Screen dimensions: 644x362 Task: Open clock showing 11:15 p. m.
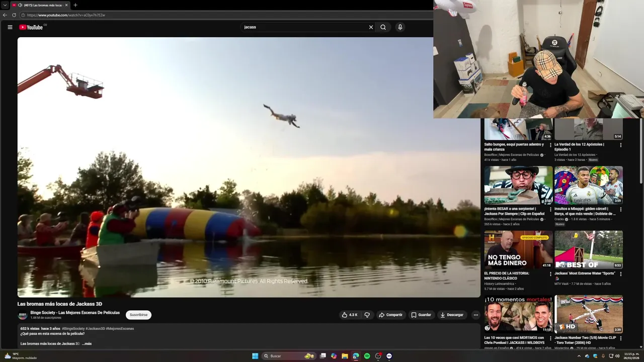pyautogui.click(x=631, y=356)
